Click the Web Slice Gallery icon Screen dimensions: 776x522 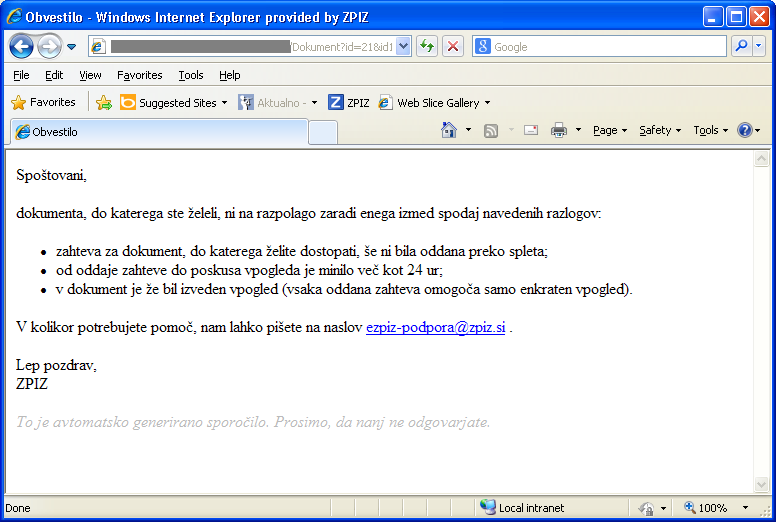click(x=386, y=102)
